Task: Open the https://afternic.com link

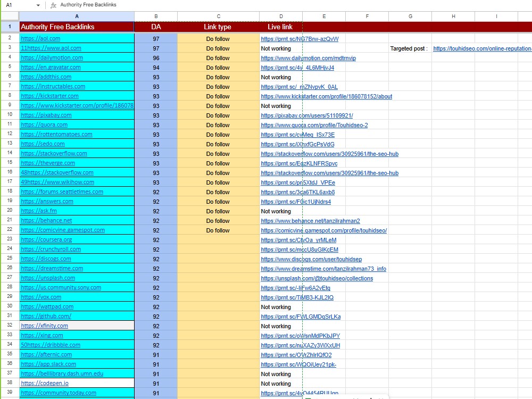Action: pyautogui.click(x=46, y=354)
